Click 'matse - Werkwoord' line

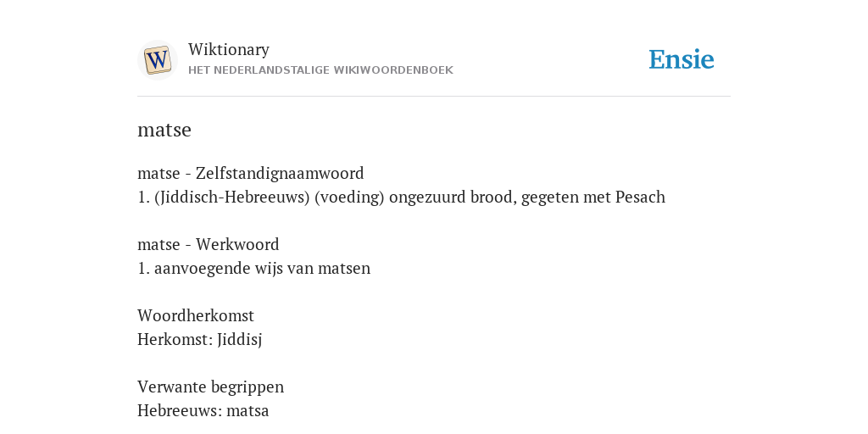[x=209, y=244]
